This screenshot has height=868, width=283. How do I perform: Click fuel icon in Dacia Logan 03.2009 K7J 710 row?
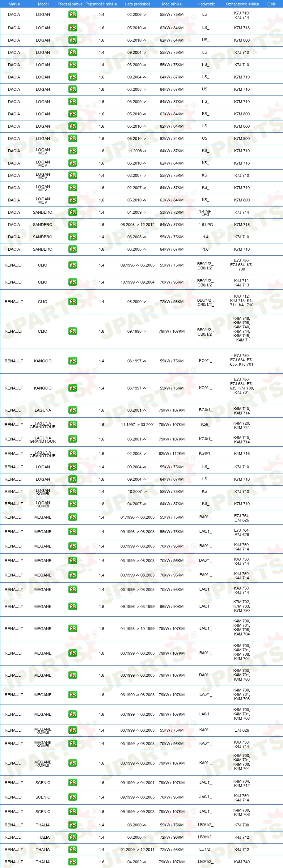click(x=72, y=65)
